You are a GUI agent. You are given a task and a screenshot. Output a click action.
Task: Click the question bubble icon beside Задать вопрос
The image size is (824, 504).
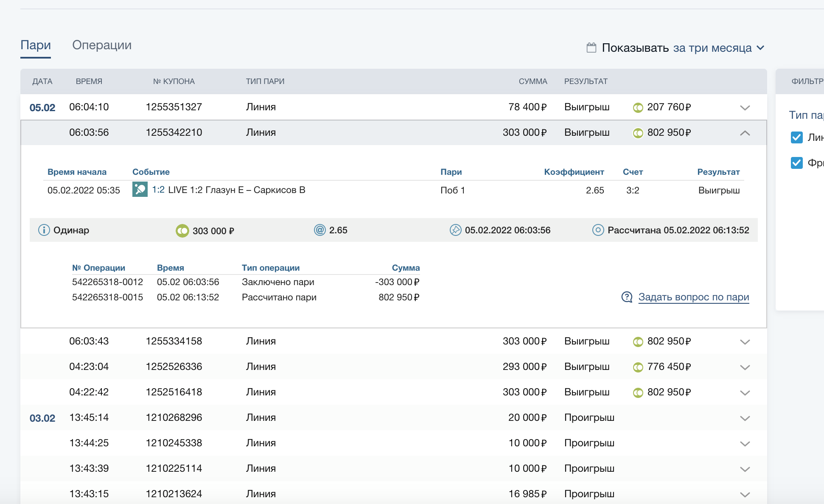pos(627,297)
